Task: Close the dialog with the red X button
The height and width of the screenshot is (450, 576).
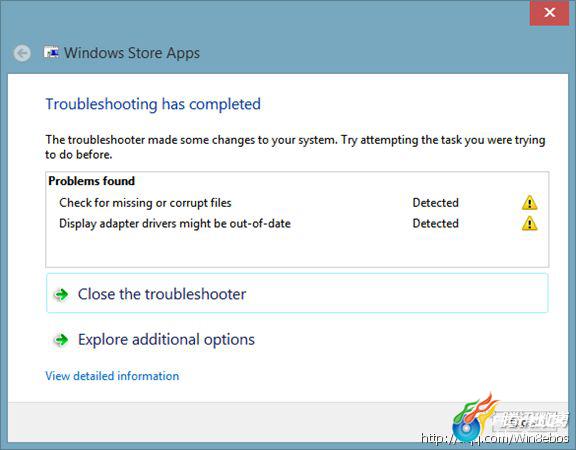Action: (549, 13)
